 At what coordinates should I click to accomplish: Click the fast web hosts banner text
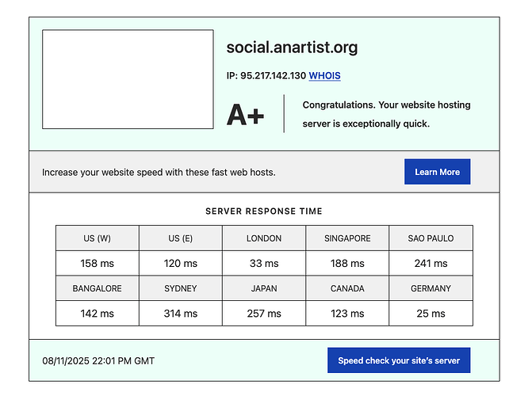click(x=159, y=172)
